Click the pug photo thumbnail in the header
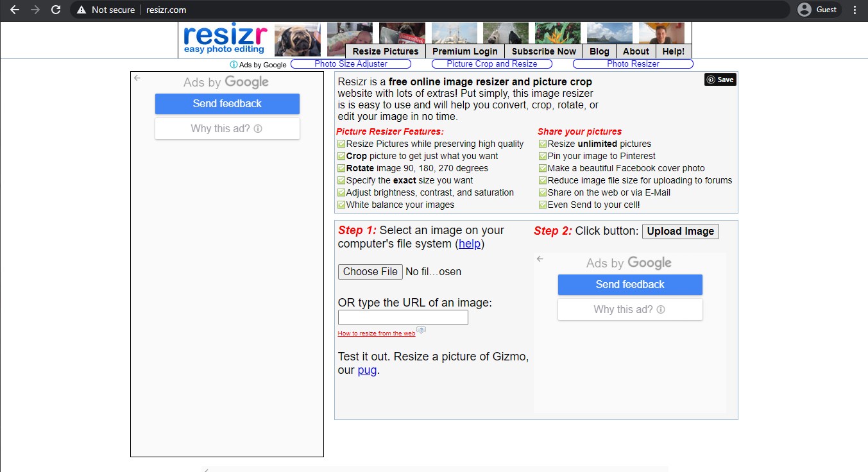 pyautogui.click(x=298, y=40)
